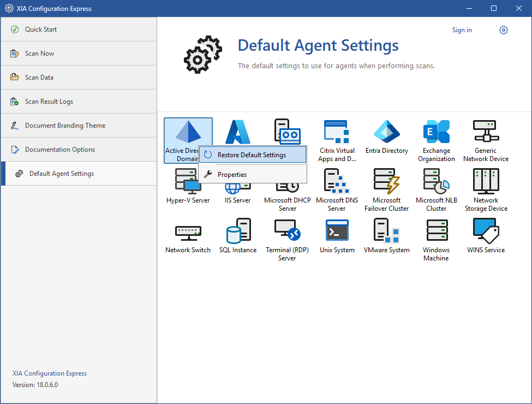
Task: Open the Scan Result Logs page
Action: [49, 102]
